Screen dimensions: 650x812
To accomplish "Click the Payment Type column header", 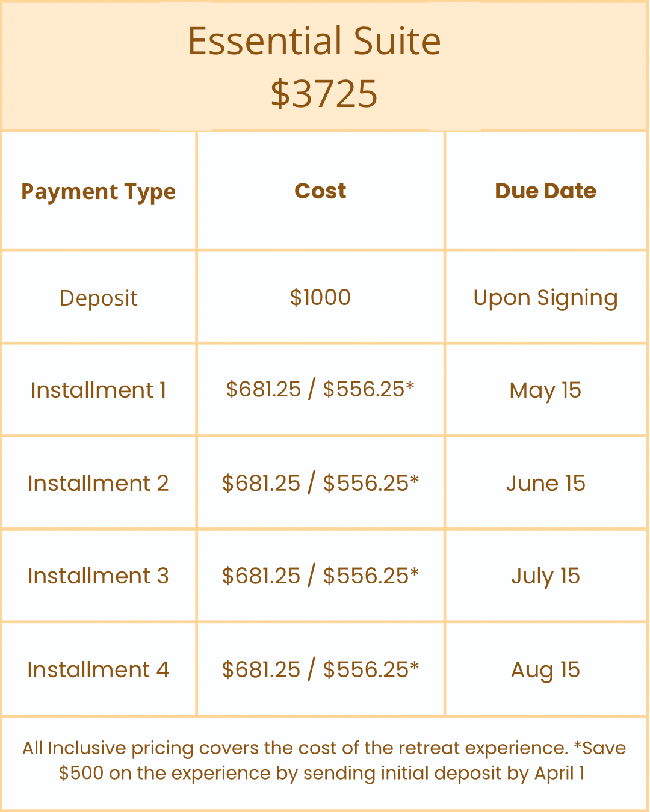I will pos(98,192).
